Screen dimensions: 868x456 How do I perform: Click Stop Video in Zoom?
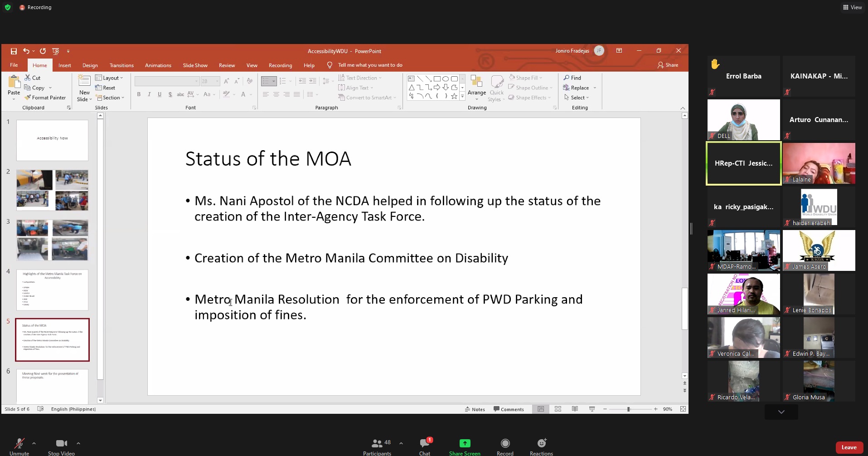61,446
